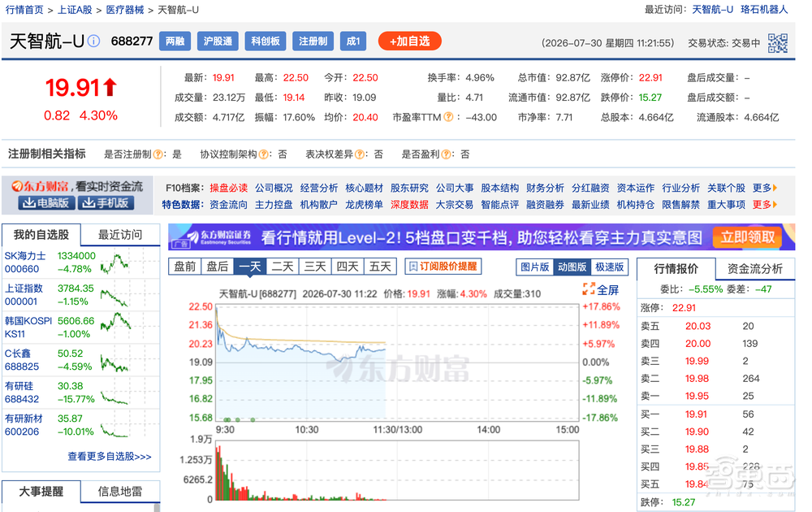Click the 卖一 price 19.95
812x512 pixels.
(697, 397)
